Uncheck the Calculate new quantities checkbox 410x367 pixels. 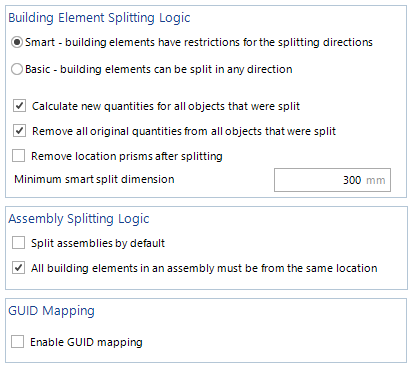[19, 106]
